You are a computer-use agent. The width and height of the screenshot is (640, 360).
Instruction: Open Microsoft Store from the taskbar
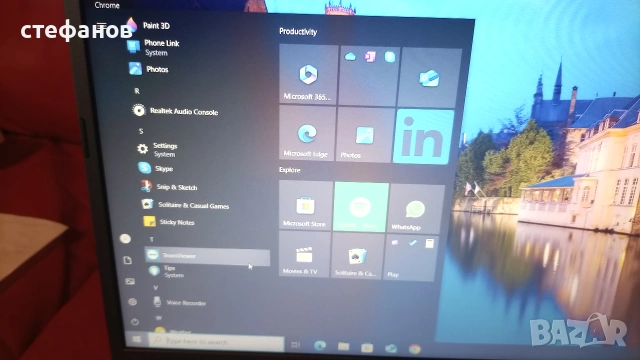(x=367, y=347)
